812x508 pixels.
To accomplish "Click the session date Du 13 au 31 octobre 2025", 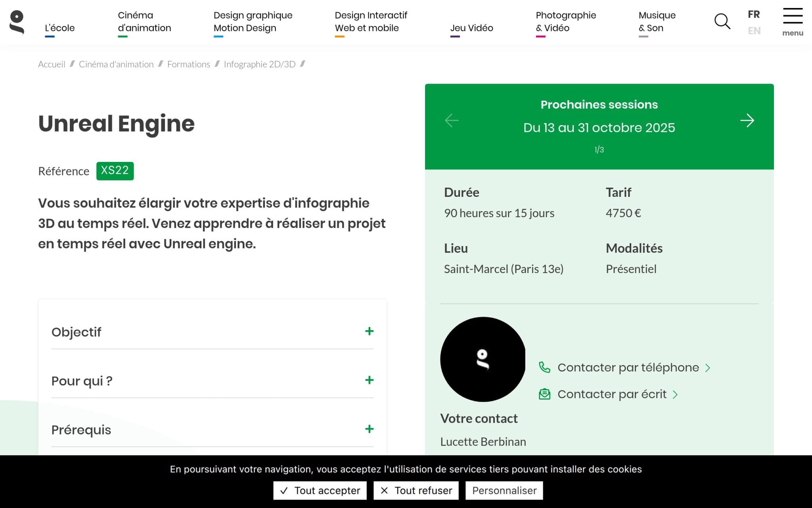I will click(x=599, y=128).
